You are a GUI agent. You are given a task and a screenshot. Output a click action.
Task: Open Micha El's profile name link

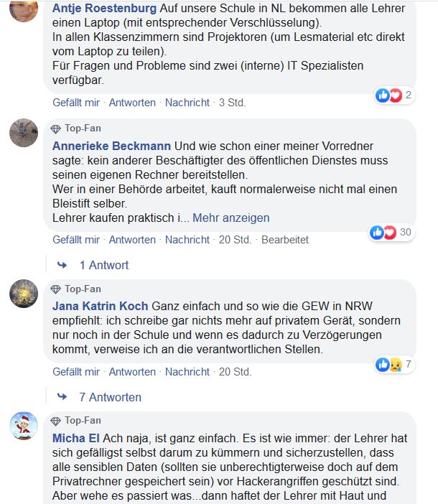78,437
